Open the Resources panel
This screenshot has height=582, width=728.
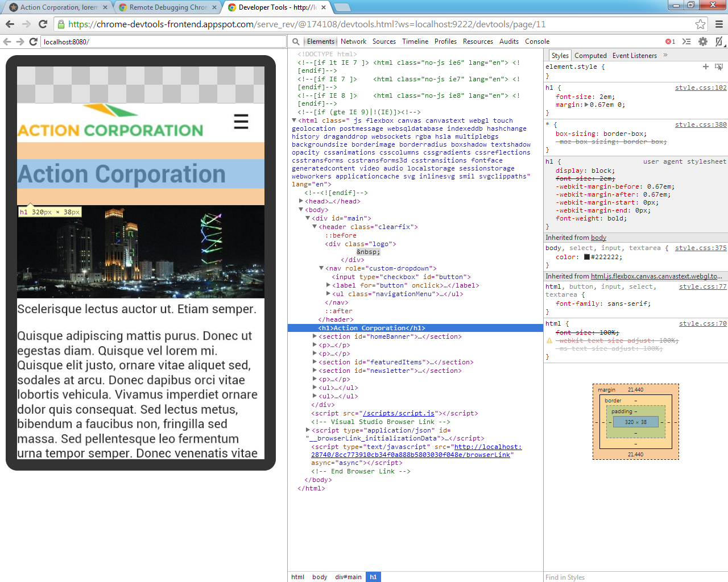pyautogui.click(x=478, y=41)
